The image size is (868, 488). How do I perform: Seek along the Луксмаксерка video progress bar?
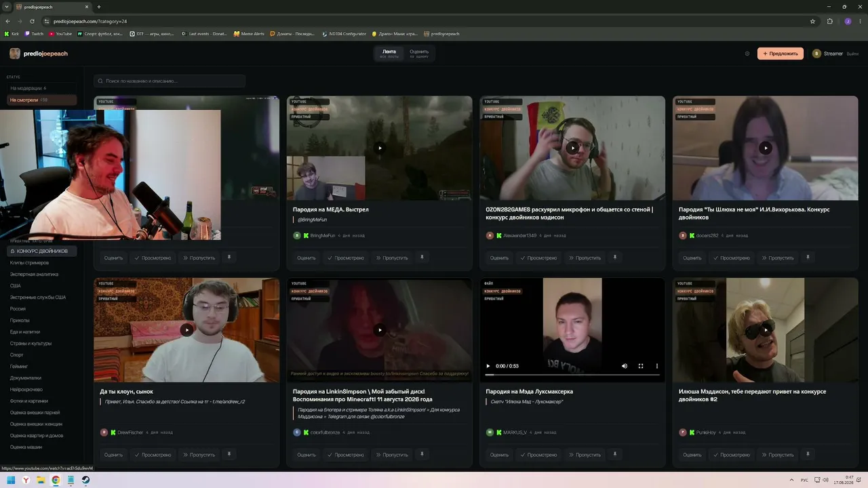point(572,374)
